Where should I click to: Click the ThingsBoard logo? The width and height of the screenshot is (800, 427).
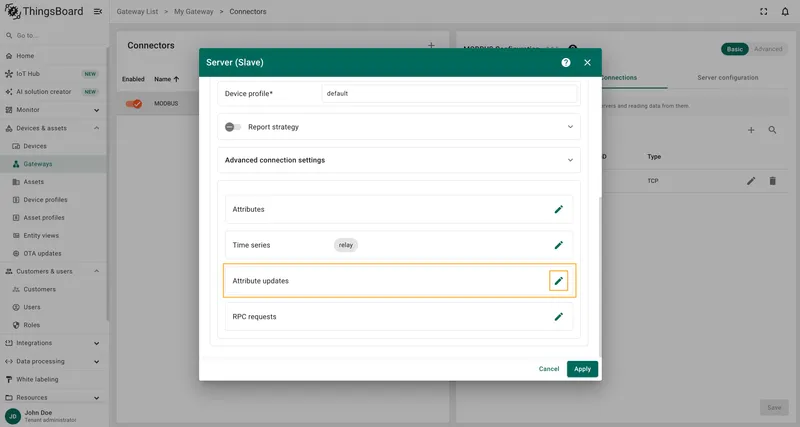click(x=44, y=11)
